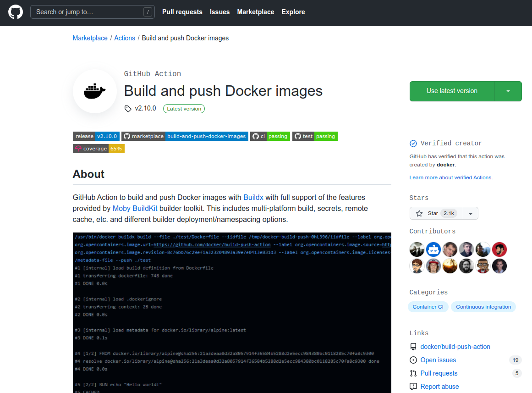
Task: Click the Docker whale logo
Action: 95,91
